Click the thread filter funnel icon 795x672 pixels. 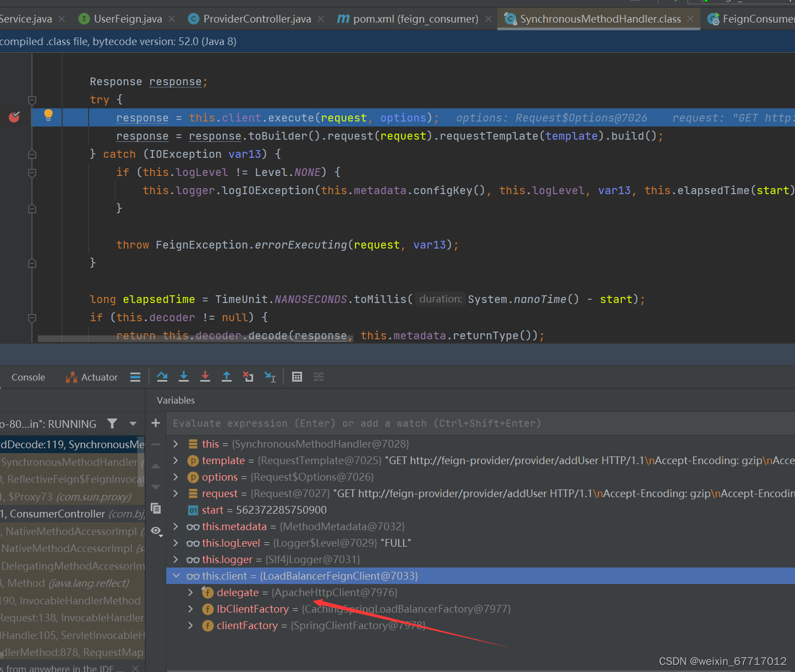click(x=112, y=423)
